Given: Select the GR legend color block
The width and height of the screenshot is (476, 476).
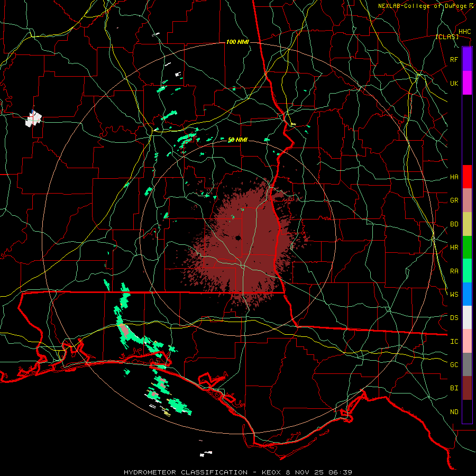Looking at the screenshot, I should (467, 200).
